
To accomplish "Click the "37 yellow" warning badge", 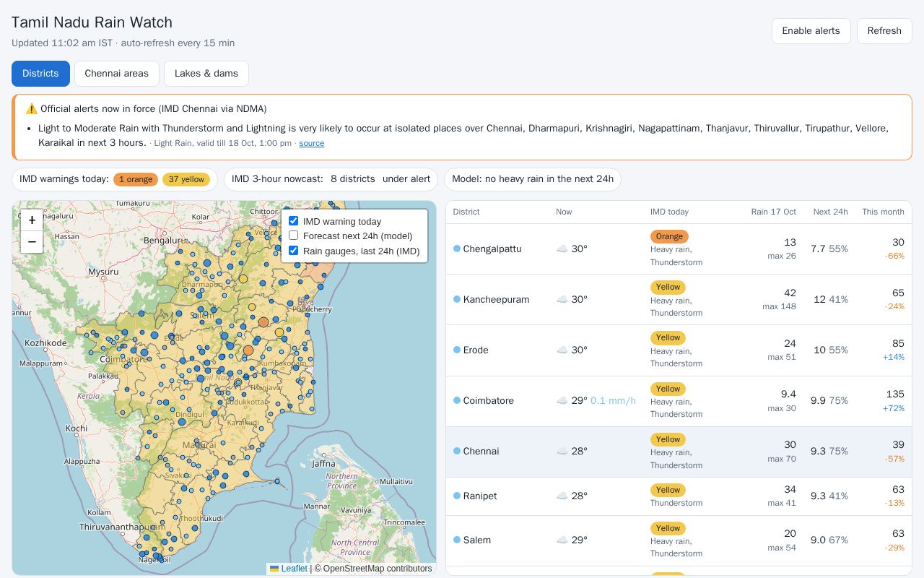I will 186,179.
